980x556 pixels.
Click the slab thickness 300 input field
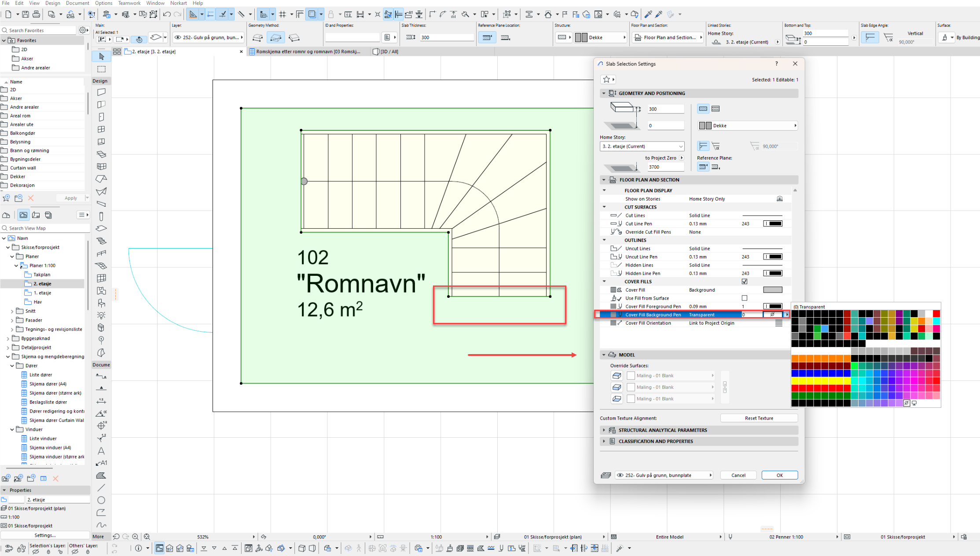[666, 109]
